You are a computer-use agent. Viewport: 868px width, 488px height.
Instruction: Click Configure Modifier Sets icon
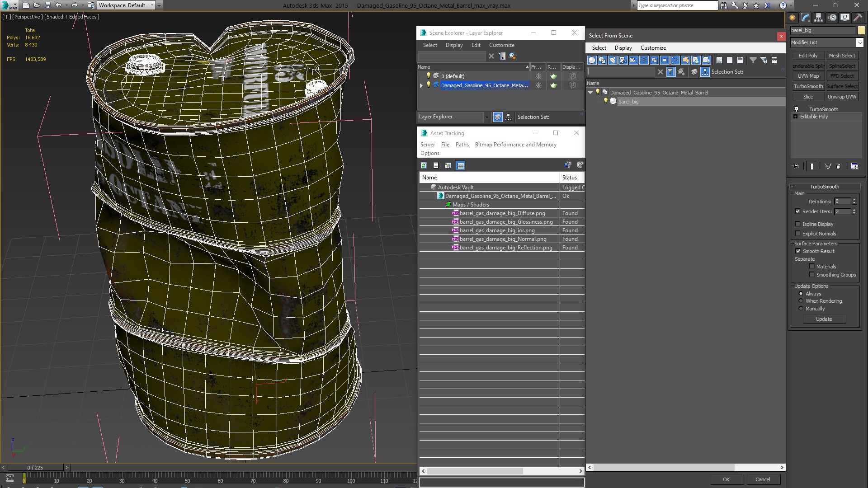[x=854, y=166]
